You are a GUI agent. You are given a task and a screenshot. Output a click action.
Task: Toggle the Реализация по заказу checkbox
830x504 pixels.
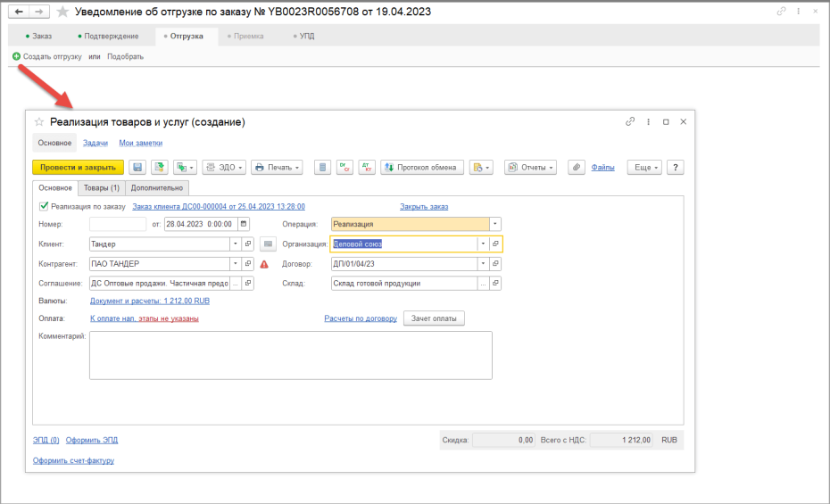point(44,206)
